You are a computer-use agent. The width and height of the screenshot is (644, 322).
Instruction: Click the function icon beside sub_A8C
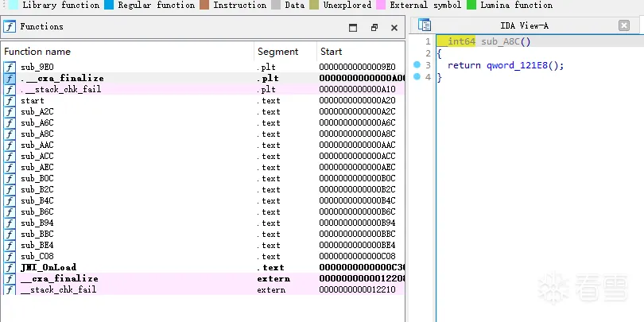click(x=10, y=134)
